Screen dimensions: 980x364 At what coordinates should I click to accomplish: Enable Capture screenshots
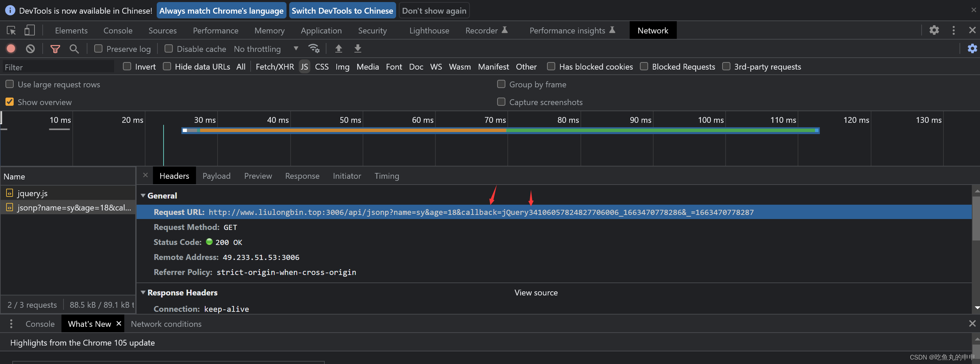tap(501, 102)
